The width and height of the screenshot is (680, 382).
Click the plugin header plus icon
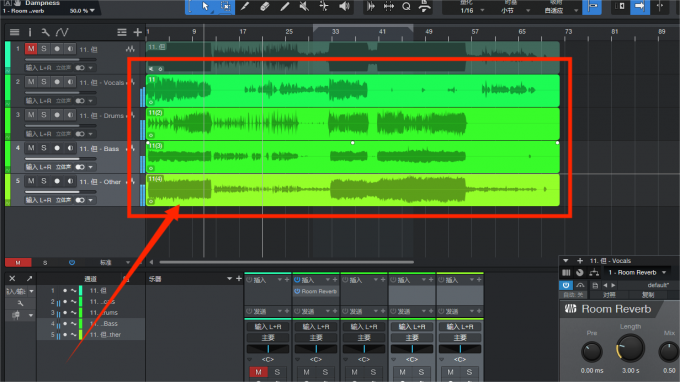[580, 261]
